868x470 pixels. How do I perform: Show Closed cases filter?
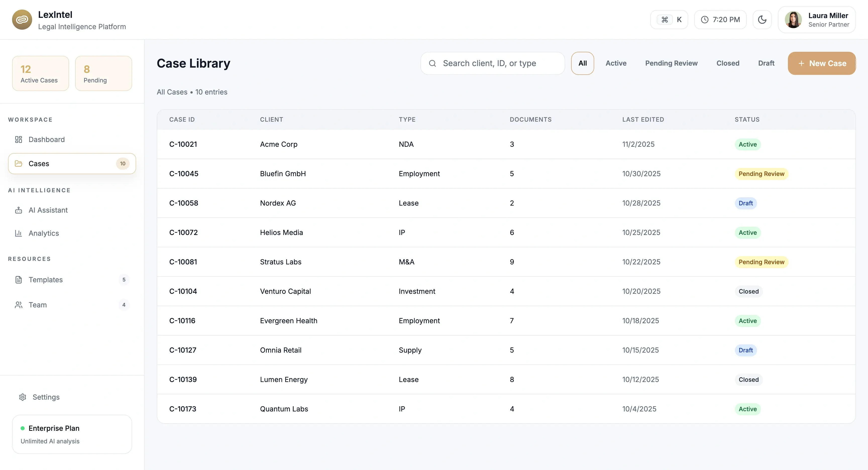(x=728, y=63)
